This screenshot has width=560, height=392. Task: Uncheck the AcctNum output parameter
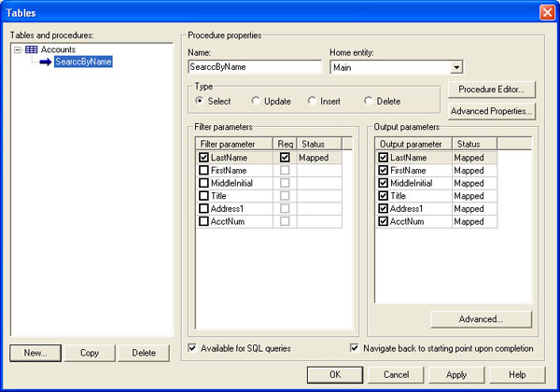coord(383,221)
